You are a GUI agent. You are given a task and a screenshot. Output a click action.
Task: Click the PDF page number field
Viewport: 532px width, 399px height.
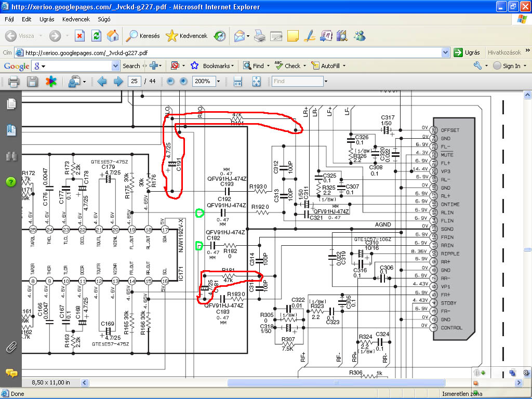pyautogui.click(x=136, y=82)
